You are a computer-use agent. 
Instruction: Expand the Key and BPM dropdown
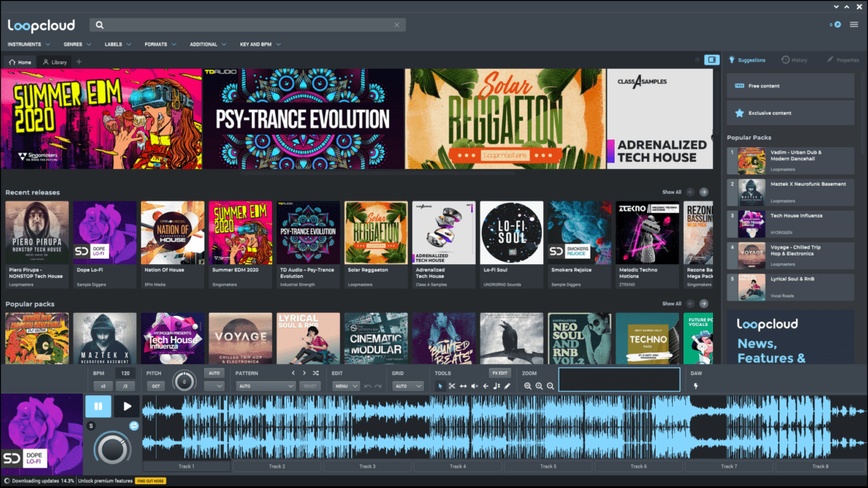coord(260,44)
